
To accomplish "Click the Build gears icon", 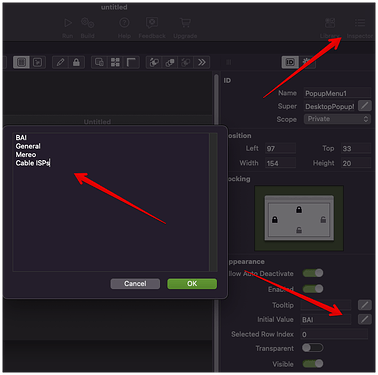I will 87,23.
